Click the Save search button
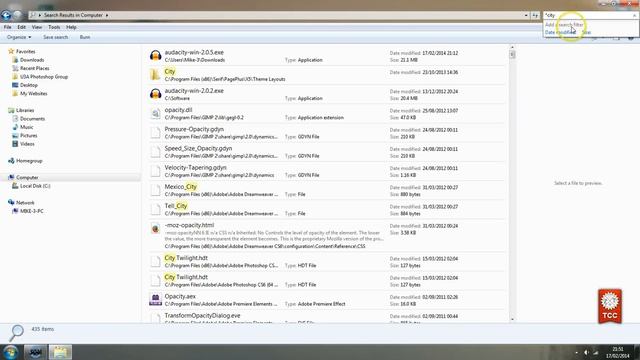The height and width of the screenshot is (360, 640). point(56,37)
